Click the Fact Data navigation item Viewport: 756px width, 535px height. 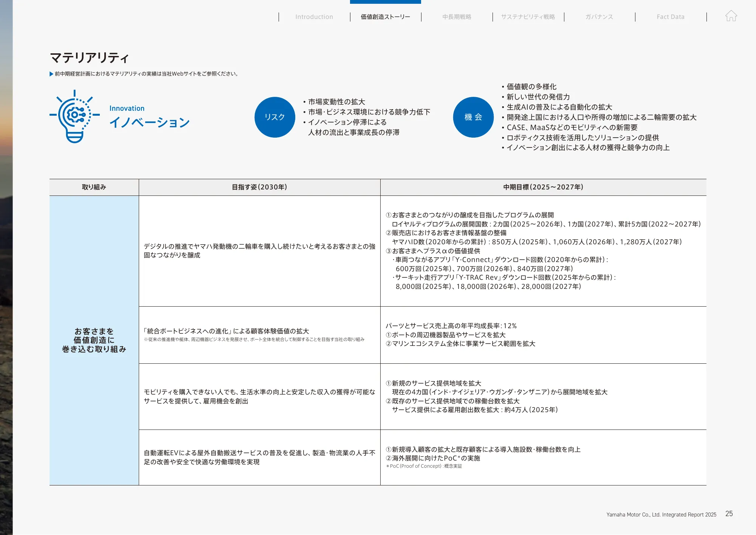coord(671,17)
